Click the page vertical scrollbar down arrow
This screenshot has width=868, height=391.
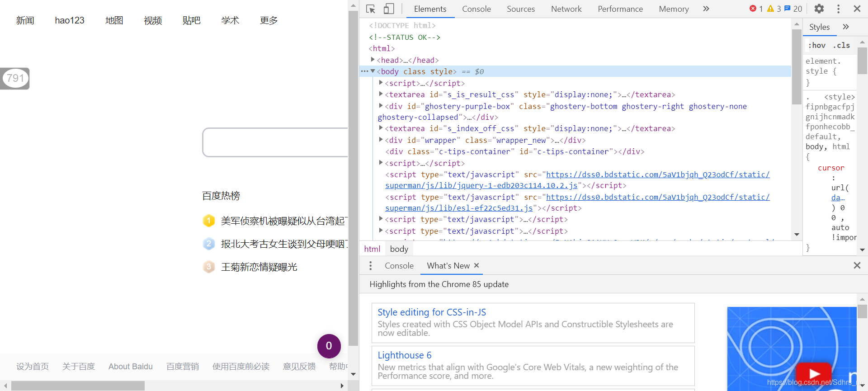[x=354, y=374]
